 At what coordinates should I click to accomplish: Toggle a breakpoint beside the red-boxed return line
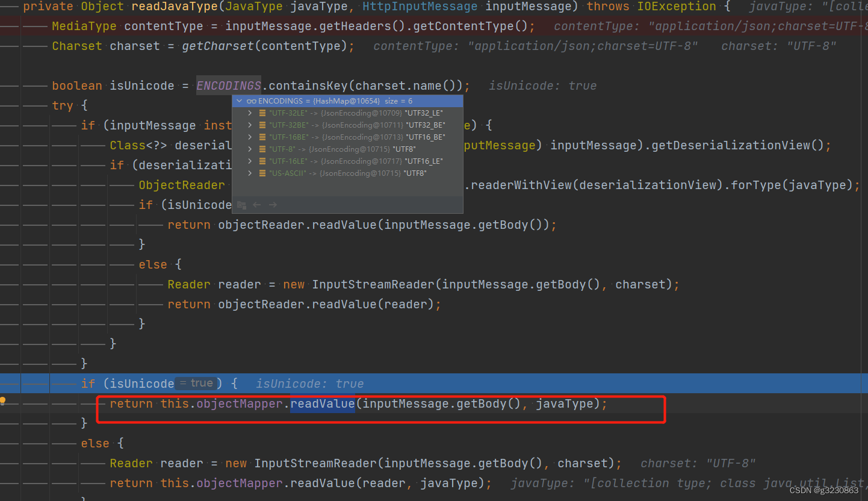point(10,403)
